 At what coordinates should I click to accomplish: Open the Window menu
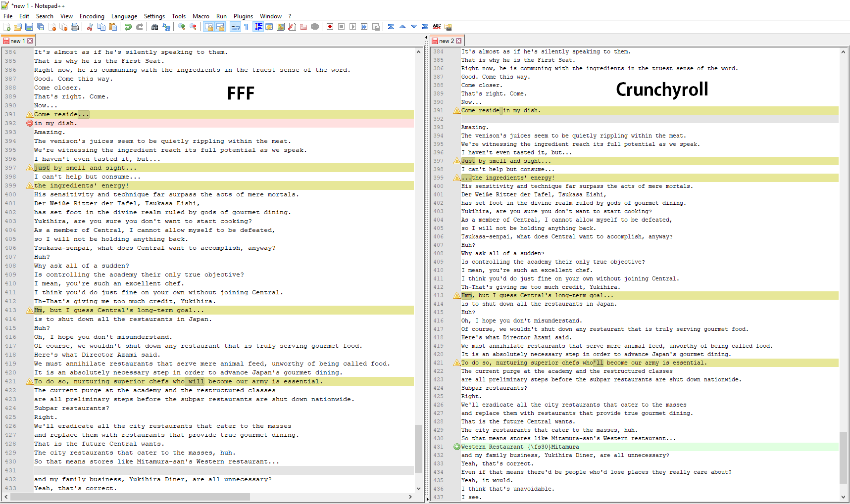click(271, 16)
